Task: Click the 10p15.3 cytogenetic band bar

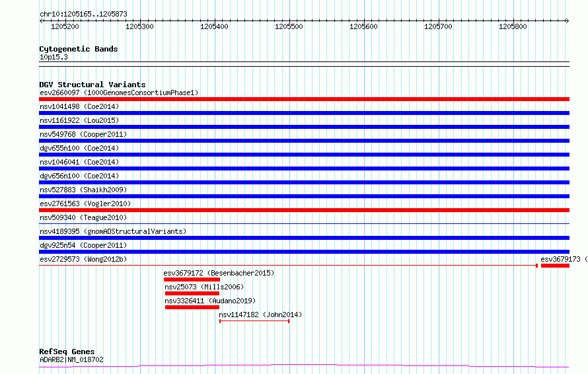Action: click(x=304, y=64)
